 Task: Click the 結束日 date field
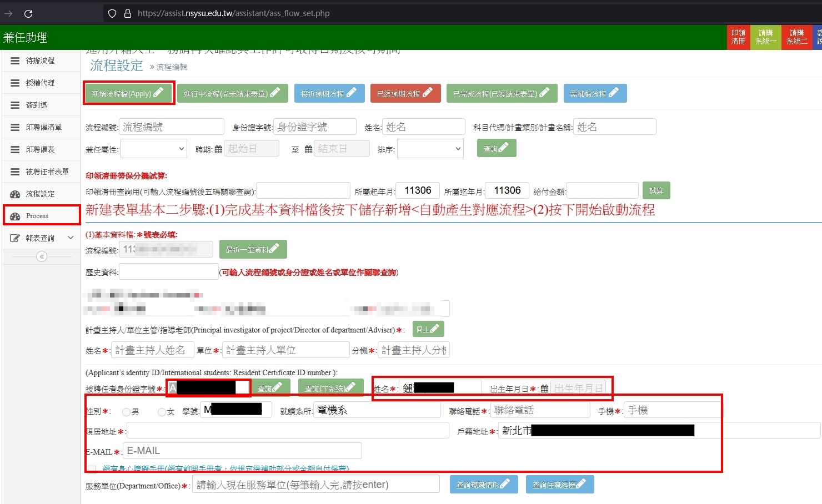point(342,149)
